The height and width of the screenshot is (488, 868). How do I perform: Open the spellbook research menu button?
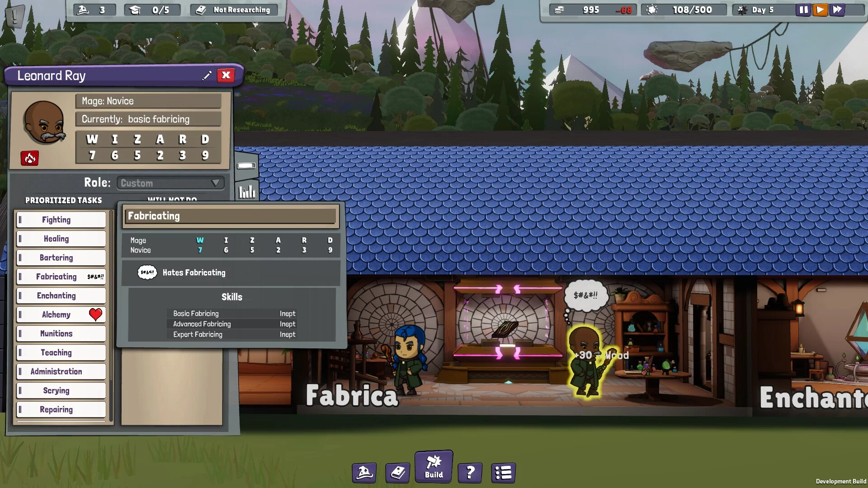click(398, 473)
